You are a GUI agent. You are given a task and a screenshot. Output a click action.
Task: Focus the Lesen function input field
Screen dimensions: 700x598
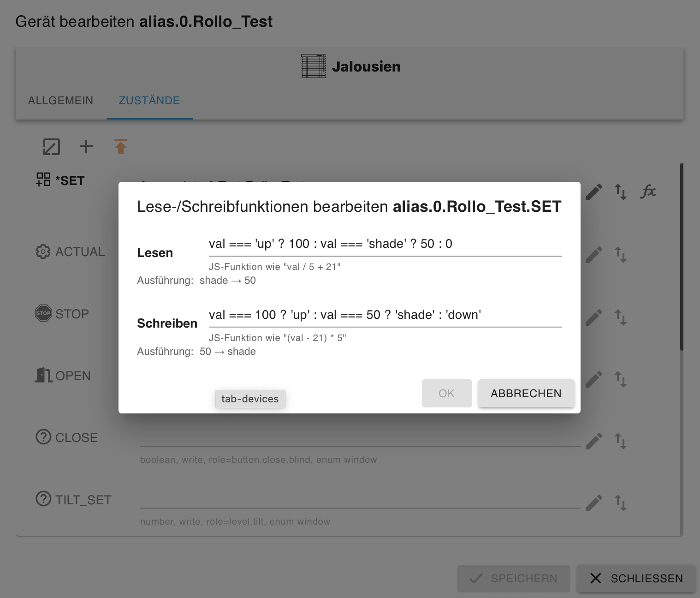click(385, 244)
